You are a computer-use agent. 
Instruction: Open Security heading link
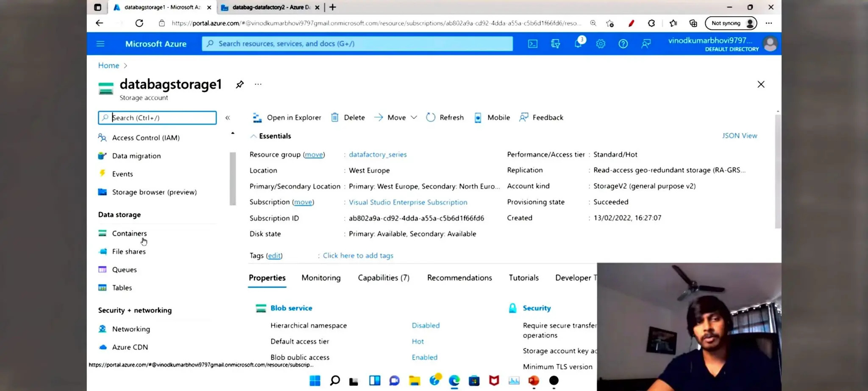(537, 308)
